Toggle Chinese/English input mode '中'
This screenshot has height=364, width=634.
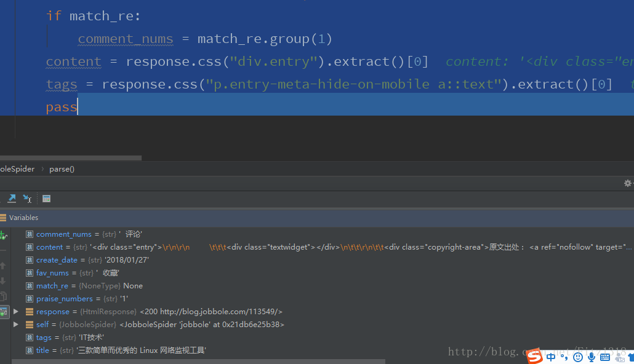(551, 357)
